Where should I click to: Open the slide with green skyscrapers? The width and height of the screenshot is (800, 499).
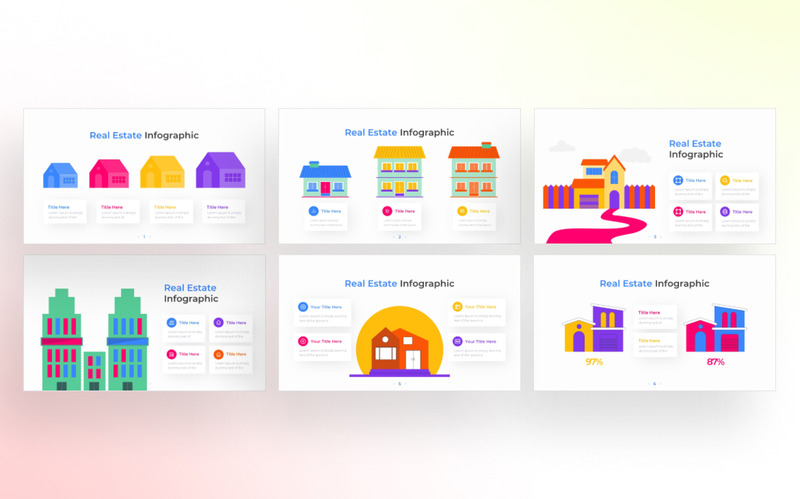coord(144,323)
